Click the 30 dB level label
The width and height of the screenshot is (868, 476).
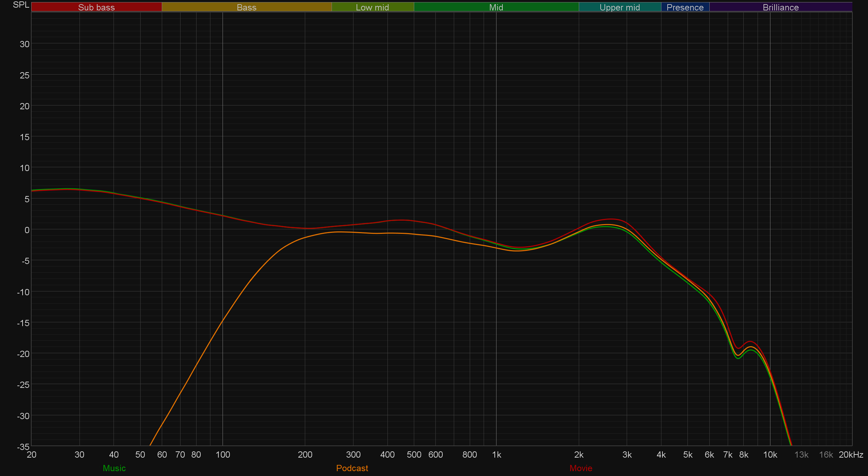24,44
